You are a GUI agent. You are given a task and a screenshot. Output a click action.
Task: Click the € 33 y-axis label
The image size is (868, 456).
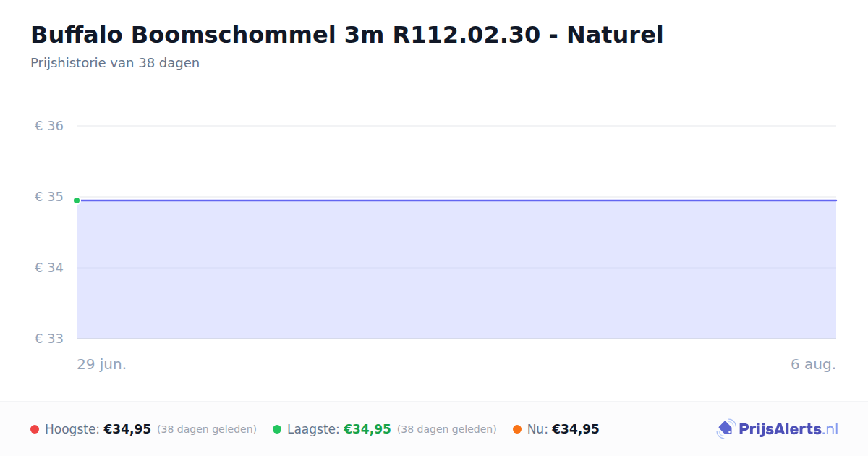(x=49, y=339)
